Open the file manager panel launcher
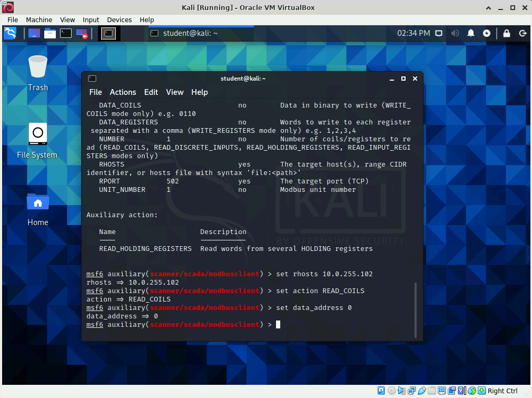The height and width of the screenshot is (398, 532). 50,33
